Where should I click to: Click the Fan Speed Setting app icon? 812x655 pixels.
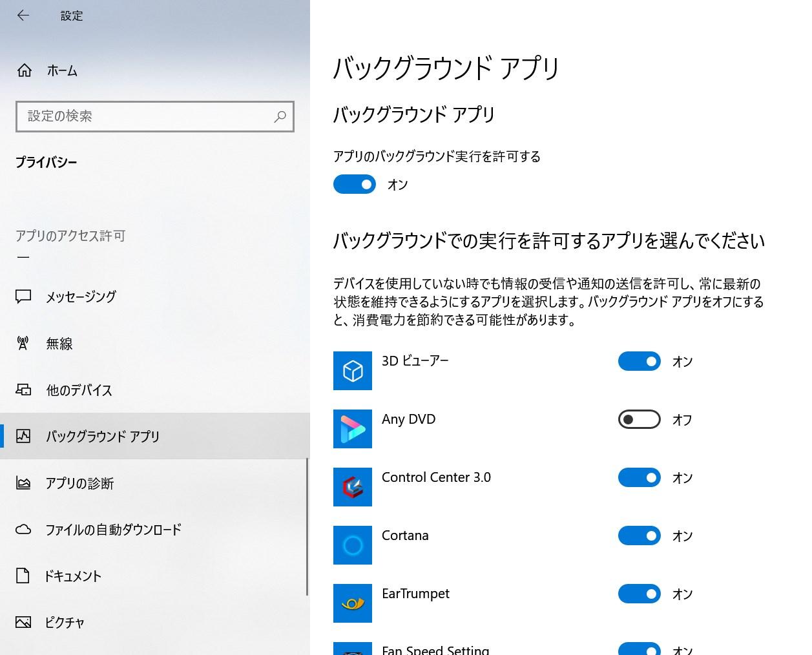coord(352,649)
